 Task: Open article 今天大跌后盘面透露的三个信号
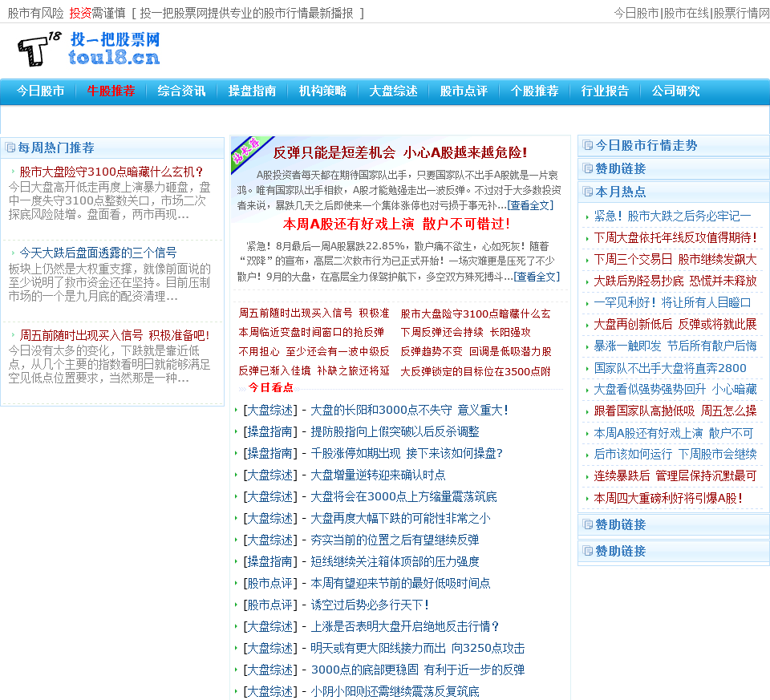(x=98, y=253)
